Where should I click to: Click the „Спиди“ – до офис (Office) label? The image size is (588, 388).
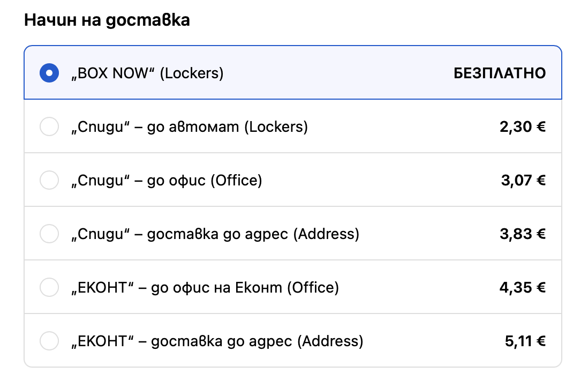point(167,181)
